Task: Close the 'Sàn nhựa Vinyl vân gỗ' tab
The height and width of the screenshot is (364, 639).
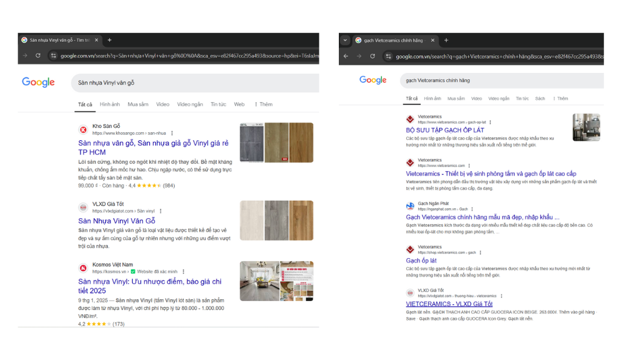Action: click(x=96, y=40)
